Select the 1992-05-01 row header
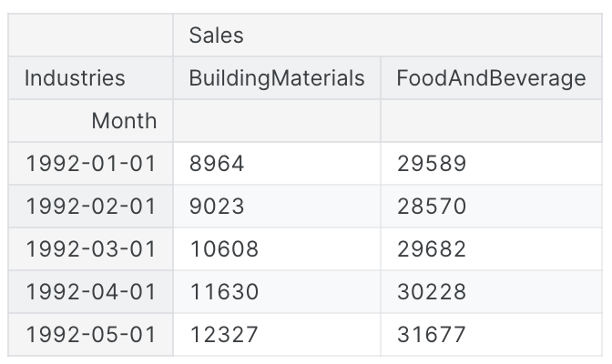Image resolution: width=612 pixels, height=364 pixels. (x=91, y=335)
